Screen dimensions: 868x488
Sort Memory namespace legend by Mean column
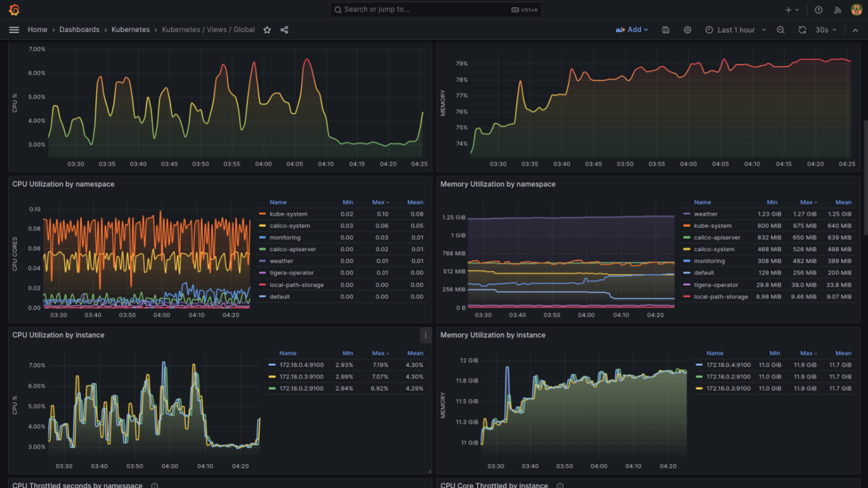click(x=843, y=202)
